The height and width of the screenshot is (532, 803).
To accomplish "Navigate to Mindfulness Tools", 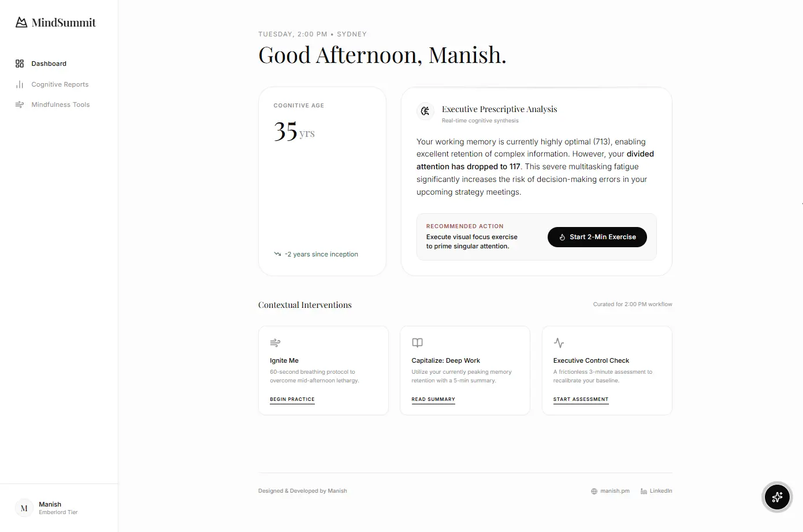I will pos(61,105).
